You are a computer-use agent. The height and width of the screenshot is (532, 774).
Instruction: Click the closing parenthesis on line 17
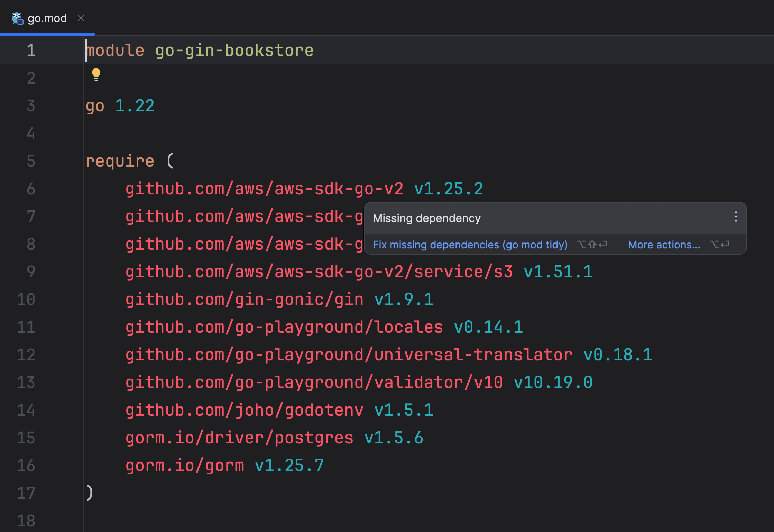coord(89,493)
